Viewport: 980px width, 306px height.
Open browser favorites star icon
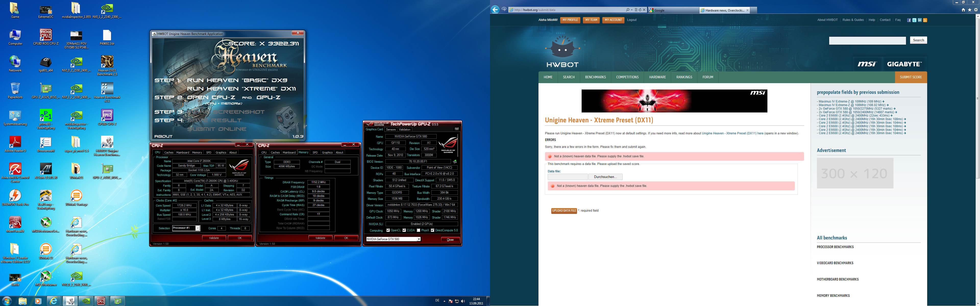click(969, 10)
